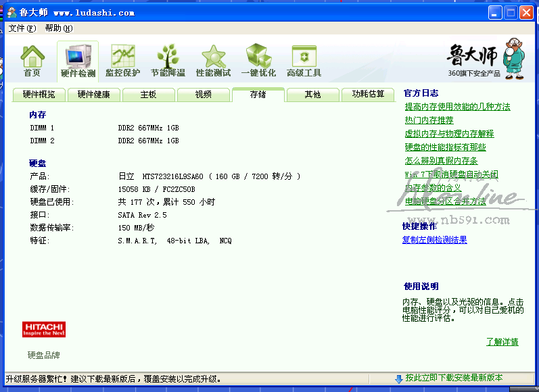Click the Hitachi hard disk brand logo
This screenshot has height=392, width=539.
coord(44,329)
